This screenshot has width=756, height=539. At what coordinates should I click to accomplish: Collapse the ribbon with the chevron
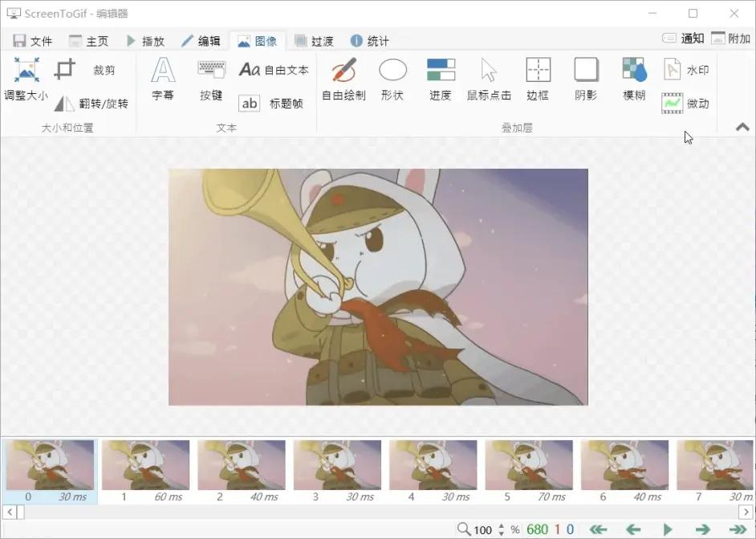coord(742,128)
